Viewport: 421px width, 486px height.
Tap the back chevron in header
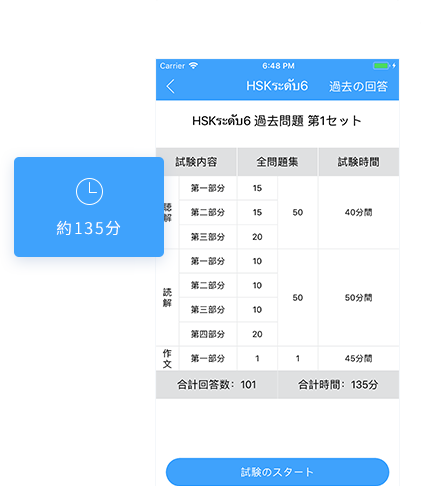[170, 86]
